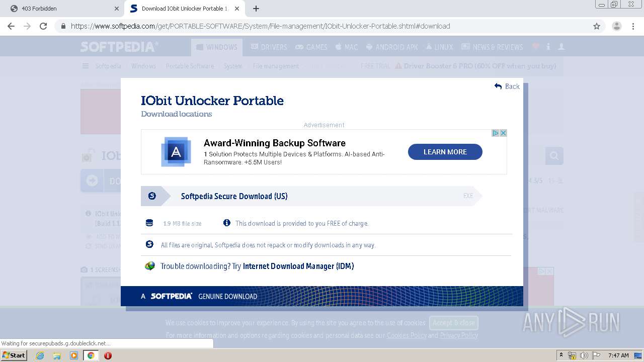Screen dimensions: 644x362
Task: Click the IDM globe icon
Action: tap(149, 266)
